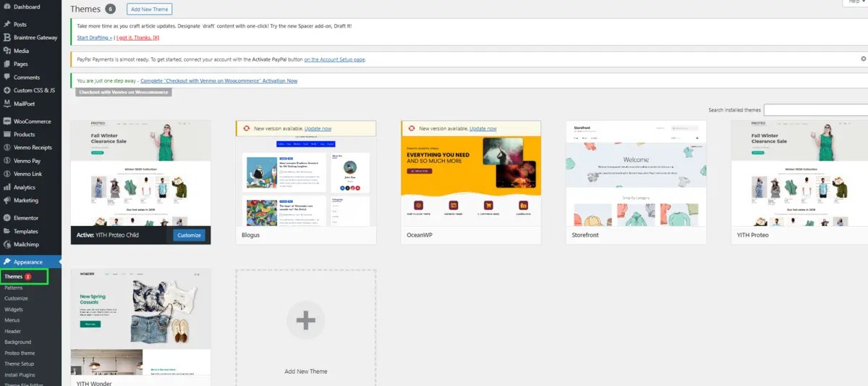Click the Products box icon
The height and width of the screenshot is (386, 868).
point(7,135)
